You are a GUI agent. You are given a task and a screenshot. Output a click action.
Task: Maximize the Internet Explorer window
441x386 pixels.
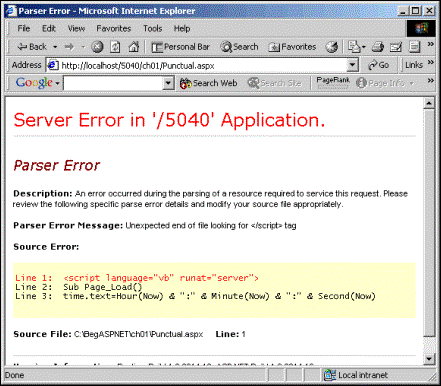click(415, 11)
